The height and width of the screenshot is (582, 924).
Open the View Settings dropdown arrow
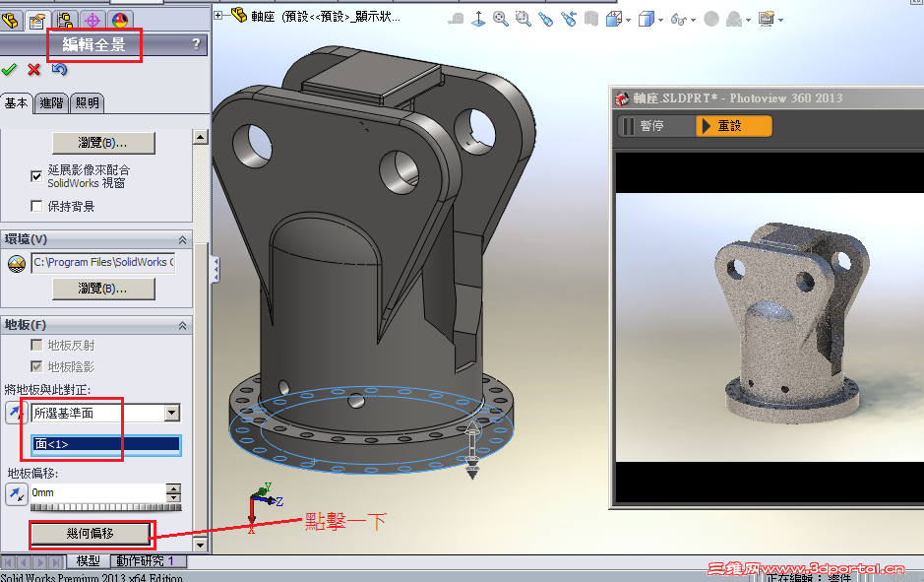(780, 20)
